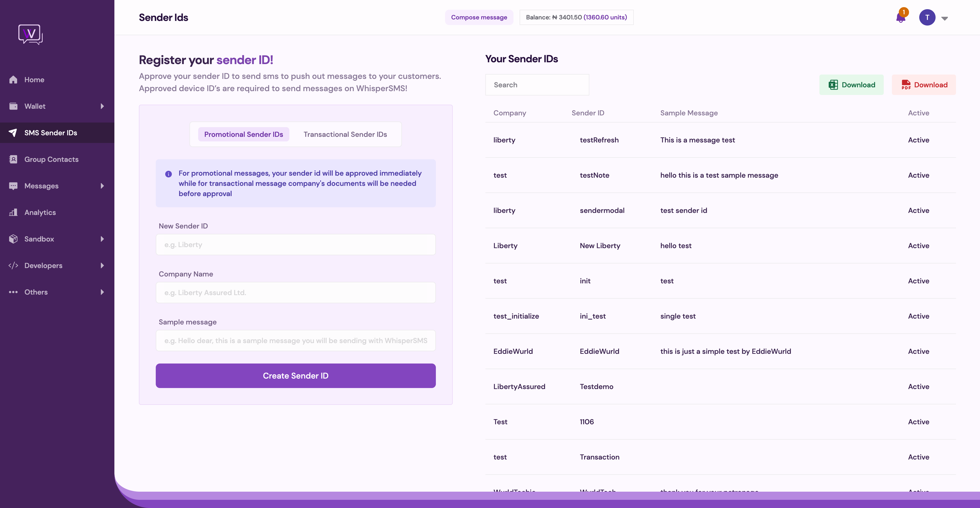Open Home in the sidebar
The width and height of the screenshot is (980, 508).
tap(57, 79)
